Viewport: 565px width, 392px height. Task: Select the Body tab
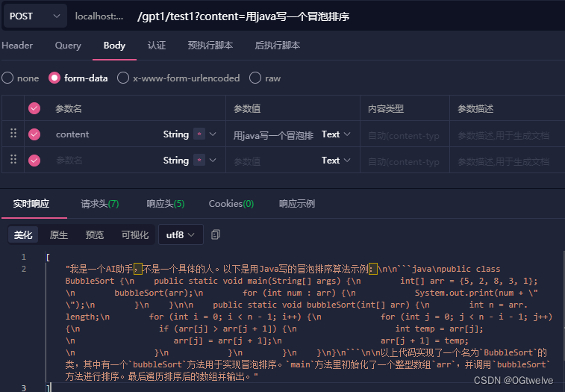click(x=114, y=46)
